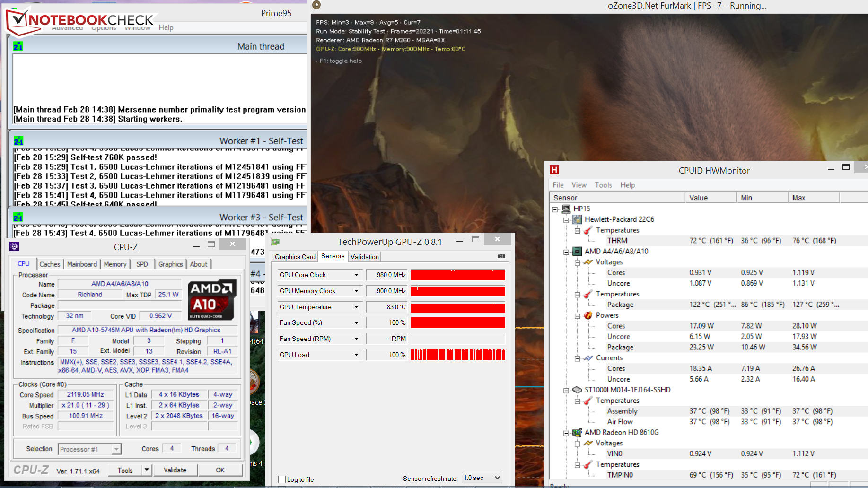Screen dimensions: 868x488
Task: Switch to the Graphics tab in CPU-Z
Action: point(170,264)
